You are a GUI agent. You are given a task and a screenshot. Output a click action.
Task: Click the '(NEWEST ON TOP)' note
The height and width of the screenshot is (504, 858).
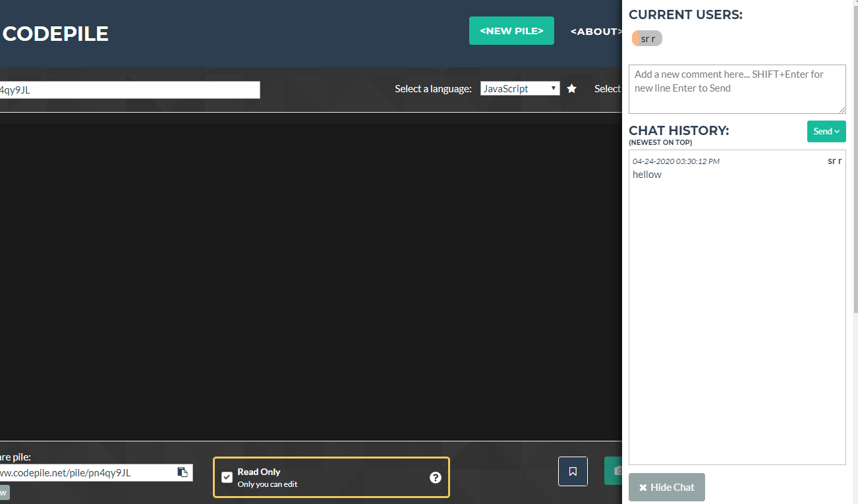660,142
